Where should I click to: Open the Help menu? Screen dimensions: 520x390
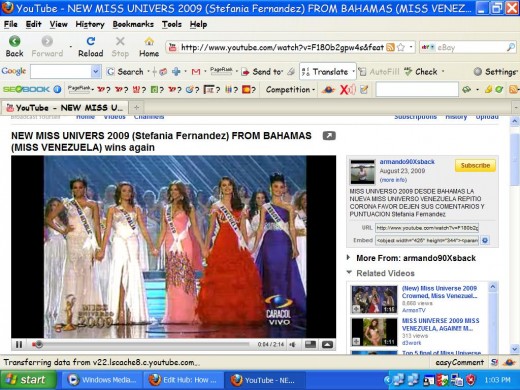(x=198, y=24)
